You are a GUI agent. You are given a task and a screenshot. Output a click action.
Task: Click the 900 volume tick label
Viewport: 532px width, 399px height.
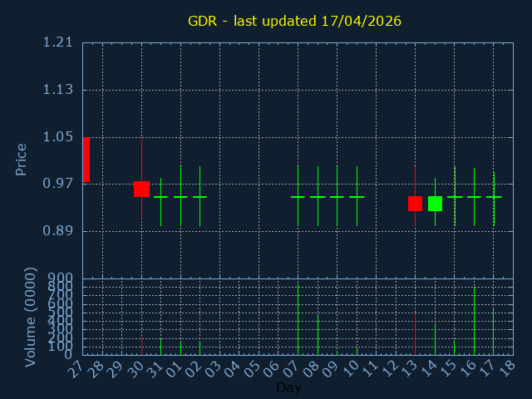(x=60, y=278)
